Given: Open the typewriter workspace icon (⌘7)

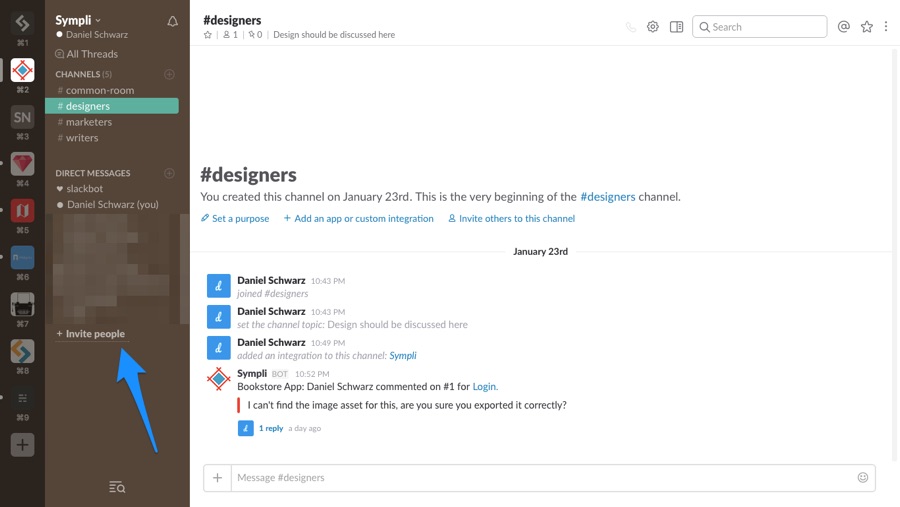Looking at the screenshot, I should 22,305.
